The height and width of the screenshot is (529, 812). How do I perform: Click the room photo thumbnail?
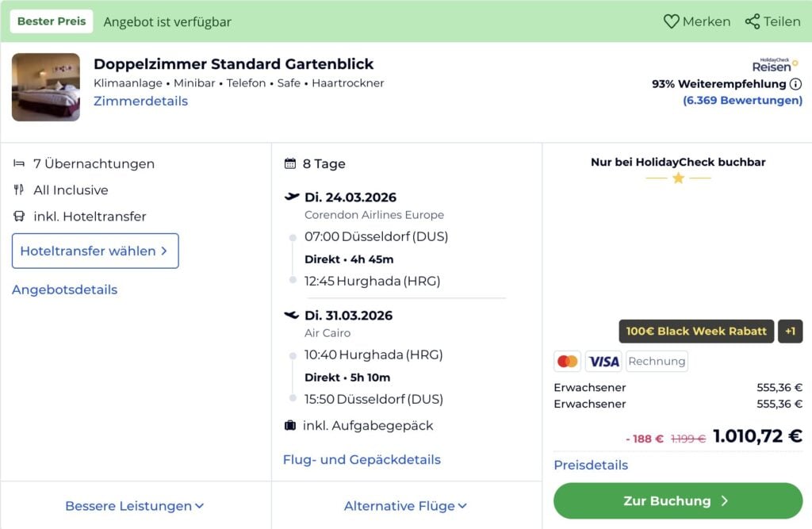coord(45,87)
